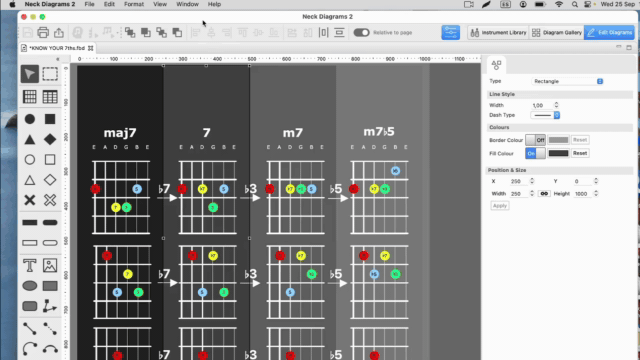
Task: Open the Format menu
Action: coord(134,4)
